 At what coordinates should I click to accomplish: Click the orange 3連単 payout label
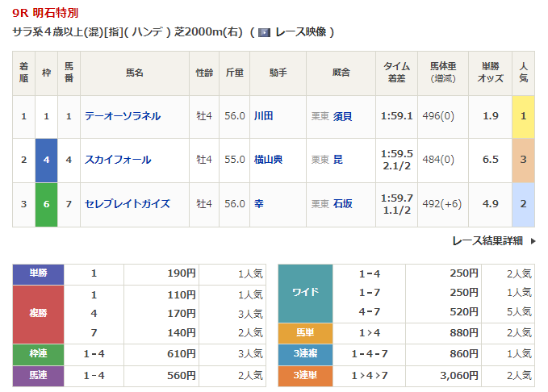tap(304, 375)
